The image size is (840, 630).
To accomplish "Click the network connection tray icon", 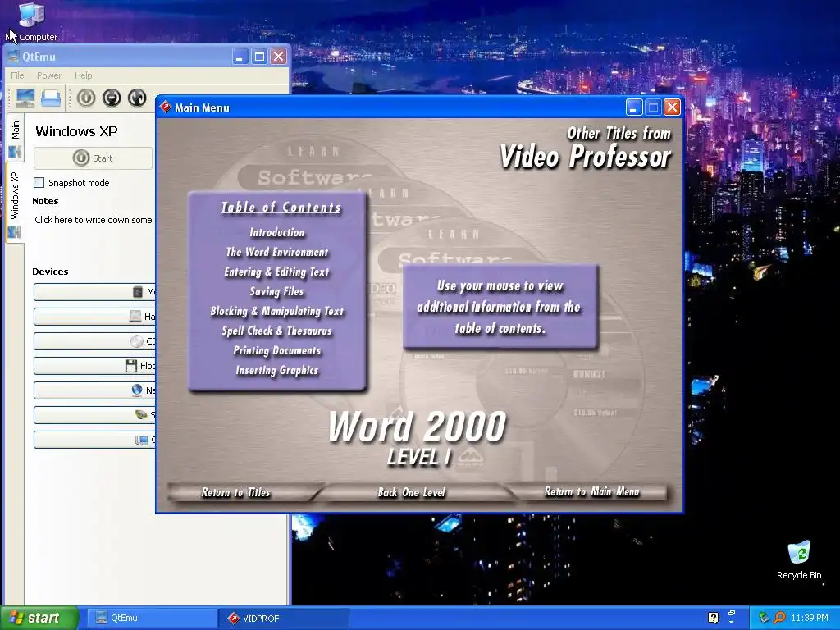I will tap(764, 618).
